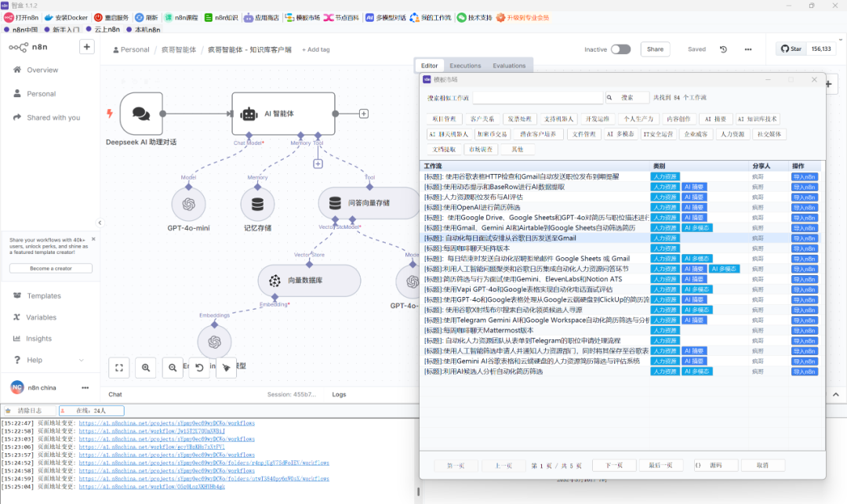Click the AI 智能体 node icon
The width and height of the screenshot is (847, 504).
click(x=249, y=114)
